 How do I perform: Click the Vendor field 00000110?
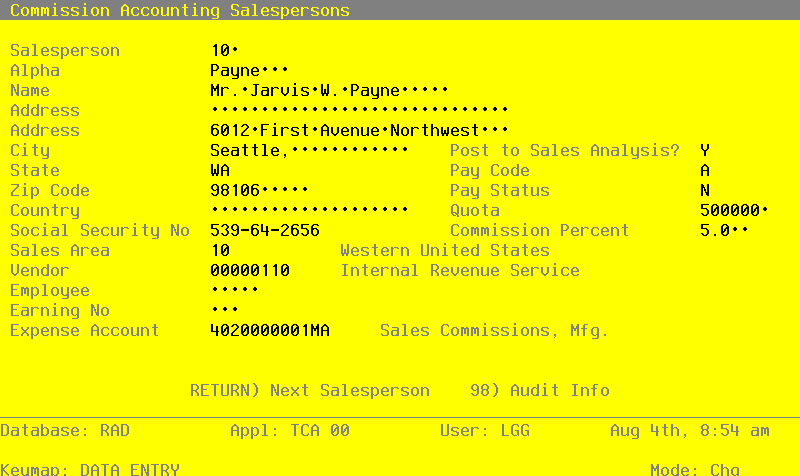tap(250, 270)
